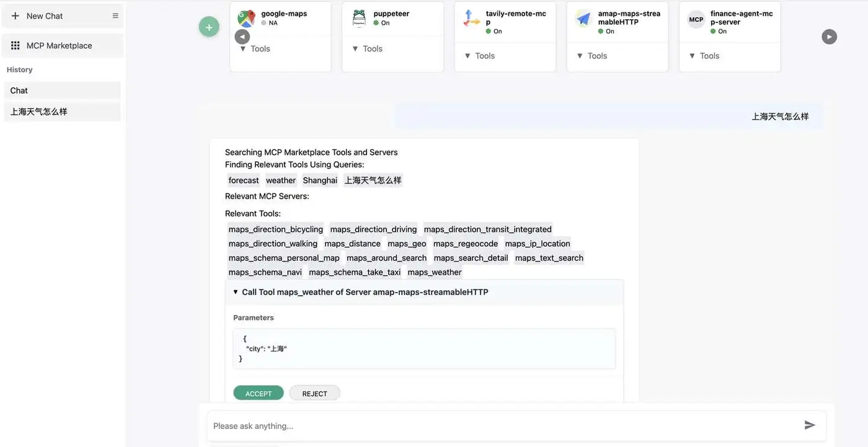Expand Tools under amap-maps-streamableHTTP

tap(591, 56)
